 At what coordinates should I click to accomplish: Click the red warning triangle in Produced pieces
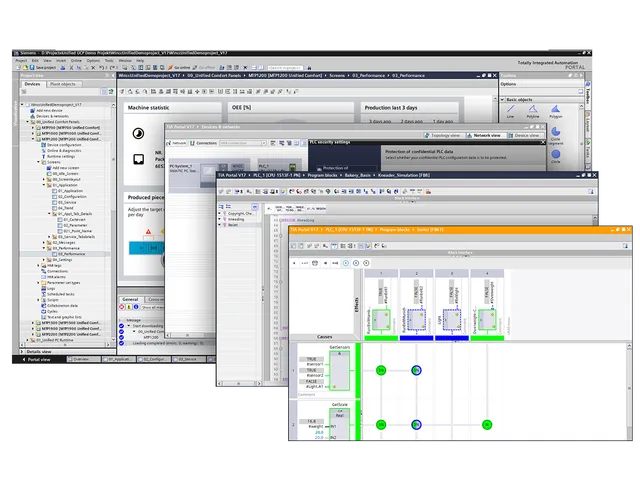148,231
